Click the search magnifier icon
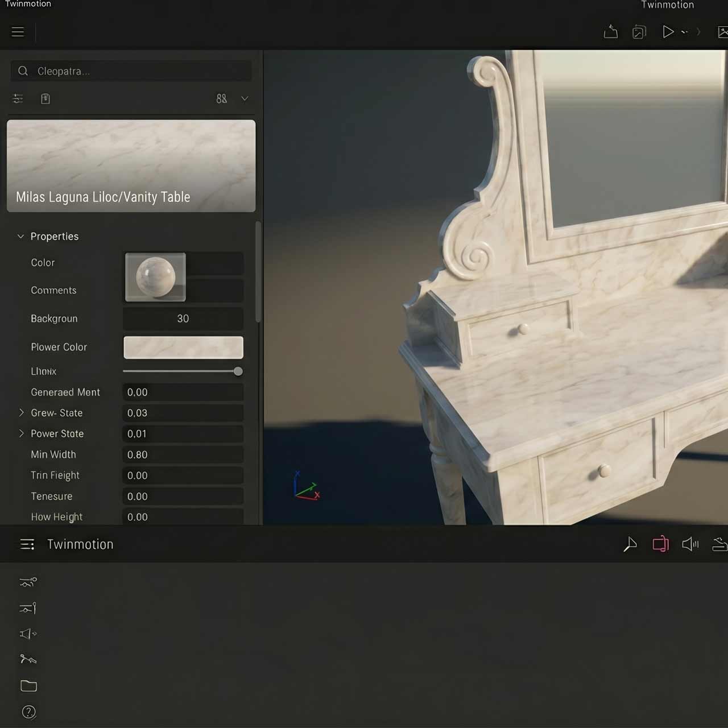 [x=23, y=71]
